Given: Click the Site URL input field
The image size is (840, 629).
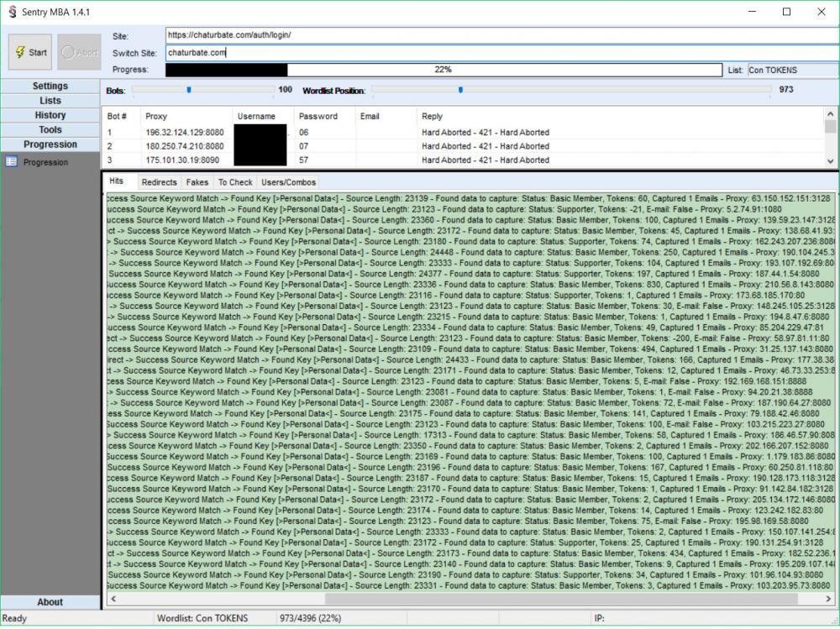Looking at the screenshot, I should click(502, 35).
